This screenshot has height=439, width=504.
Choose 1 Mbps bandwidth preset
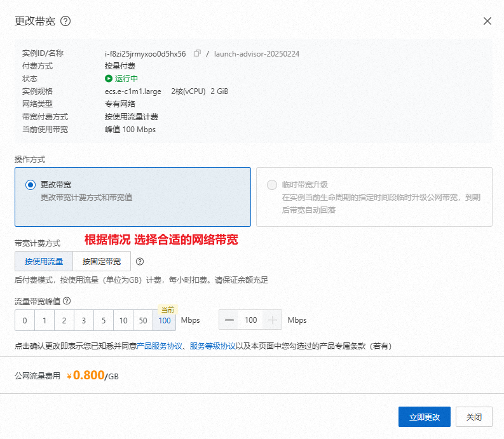44,320
